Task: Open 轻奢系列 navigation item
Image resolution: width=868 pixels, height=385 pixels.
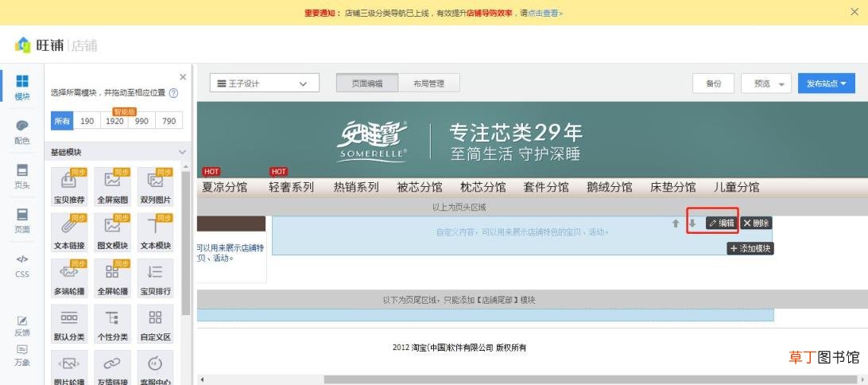Action: 291,187
